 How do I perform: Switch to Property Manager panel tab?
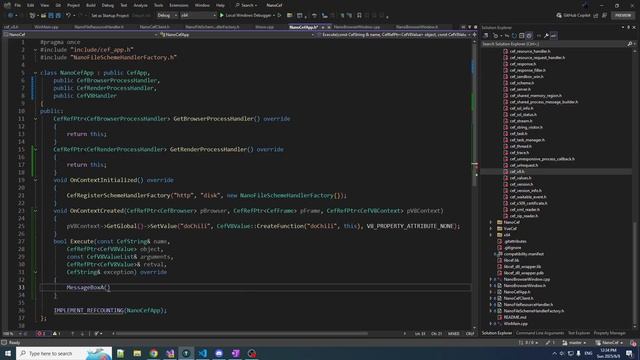tap(610, 333)
